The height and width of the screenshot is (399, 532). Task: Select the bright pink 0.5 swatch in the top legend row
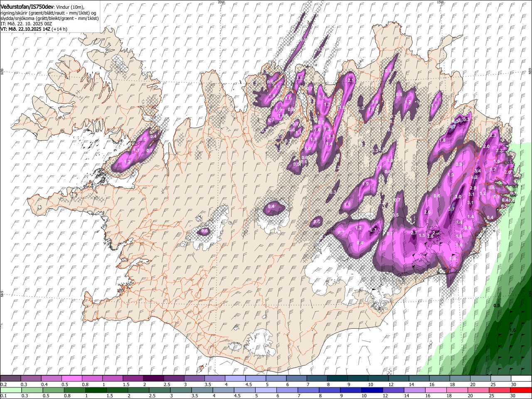71,378
